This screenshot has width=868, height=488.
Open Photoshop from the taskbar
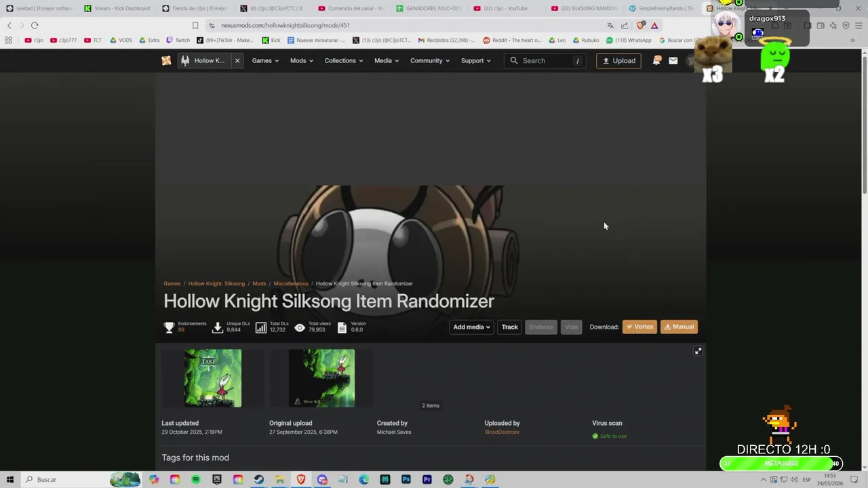(406, 479)
